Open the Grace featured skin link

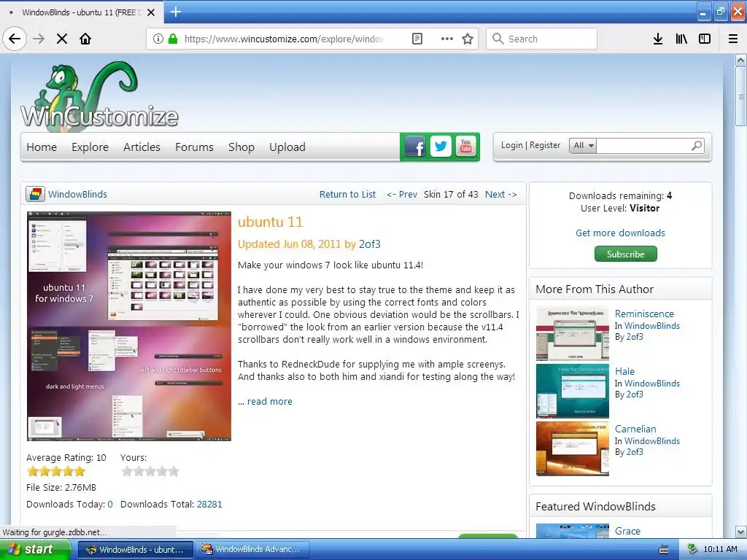pos(627,531)
